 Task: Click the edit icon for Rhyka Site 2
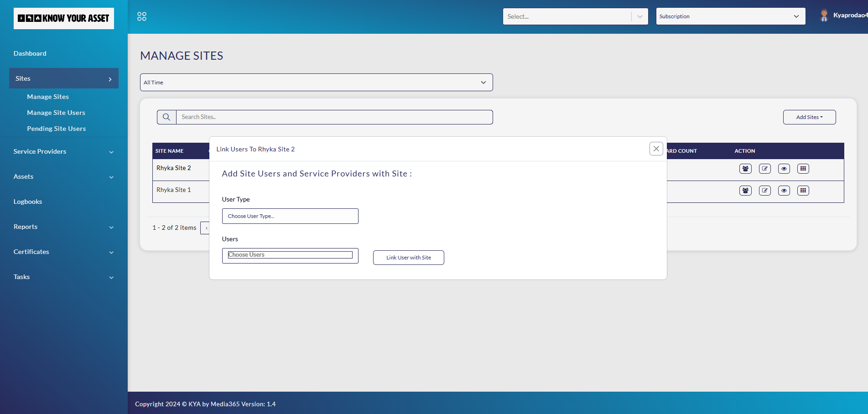[x=765, y=169]
